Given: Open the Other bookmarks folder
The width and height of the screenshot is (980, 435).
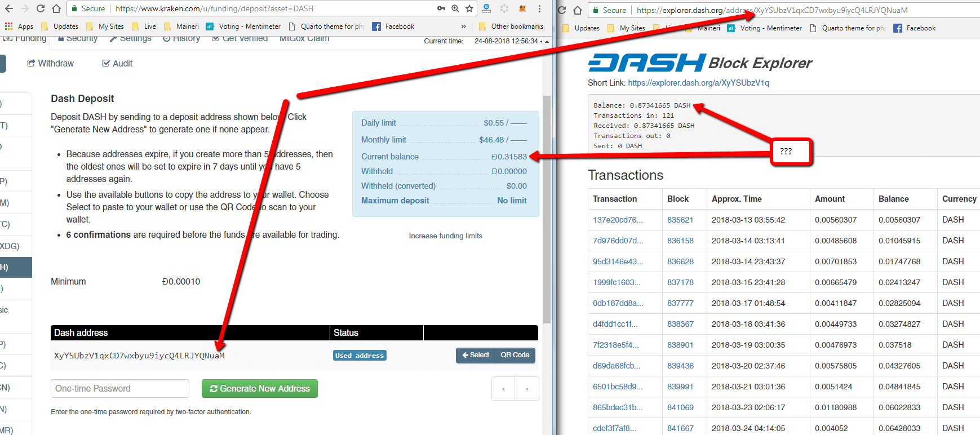Looking at the screenshot, I should coord(511,26).
